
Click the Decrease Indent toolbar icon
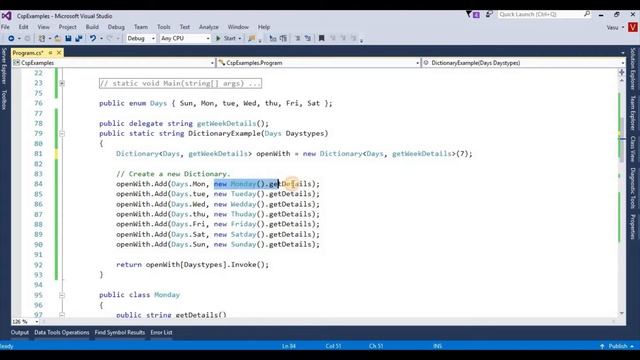point(298,38)
